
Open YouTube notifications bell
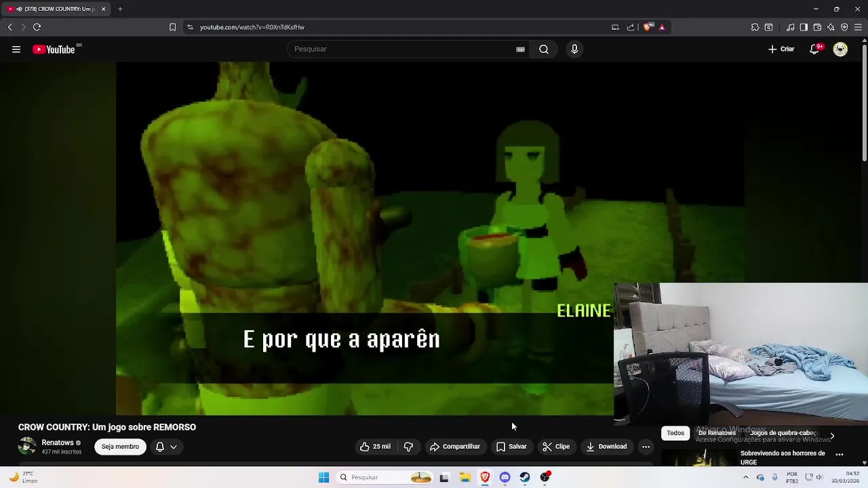point(814,49)
